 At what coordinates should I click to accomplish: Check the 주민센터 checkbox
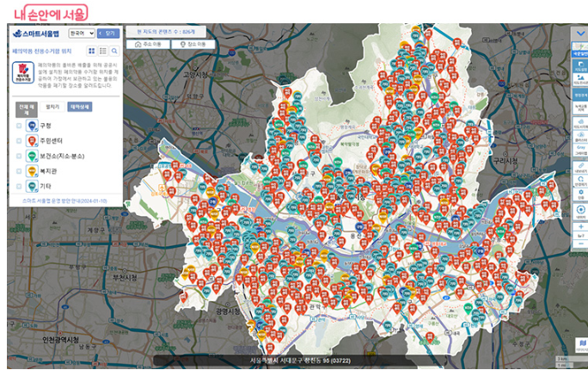(19, 141)
